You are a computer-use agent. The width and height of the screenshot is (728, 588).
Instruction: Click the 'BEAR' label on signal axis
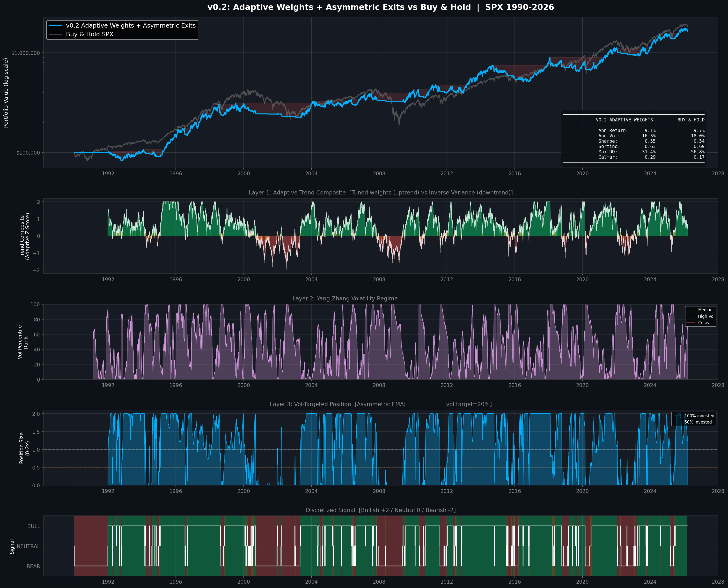click(33, 566)
